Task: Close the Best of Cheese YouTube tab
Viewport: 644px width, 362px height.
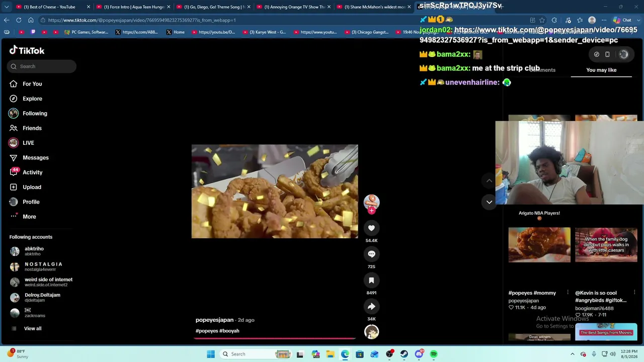Action: pos(89,7)
